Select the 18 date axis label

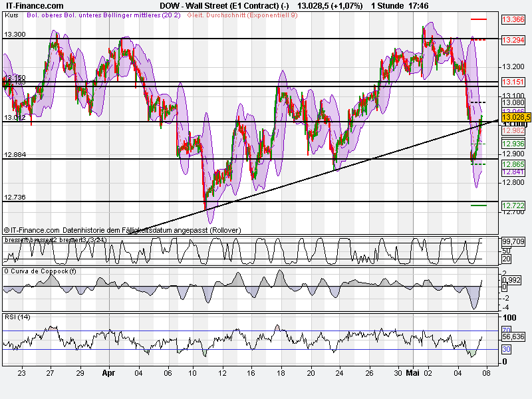(281, 373)
